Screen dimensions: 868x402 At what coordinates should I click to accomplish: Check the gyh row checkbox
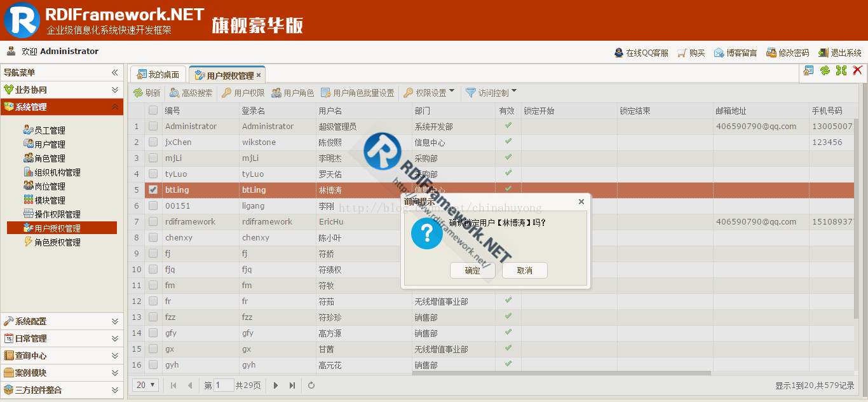pos(153,364)
